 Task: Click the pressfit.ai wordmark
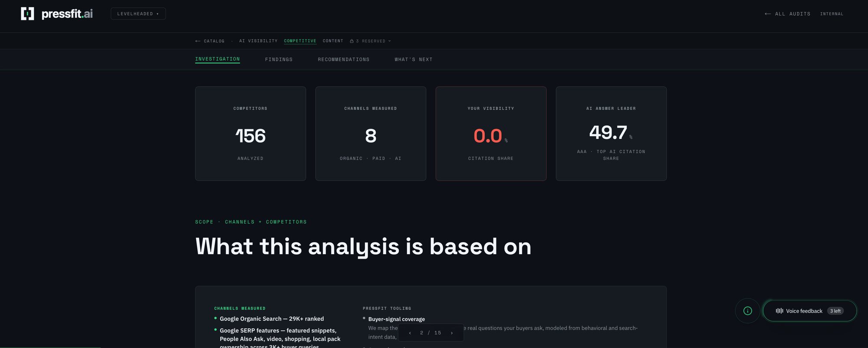[x=67, y=14]
